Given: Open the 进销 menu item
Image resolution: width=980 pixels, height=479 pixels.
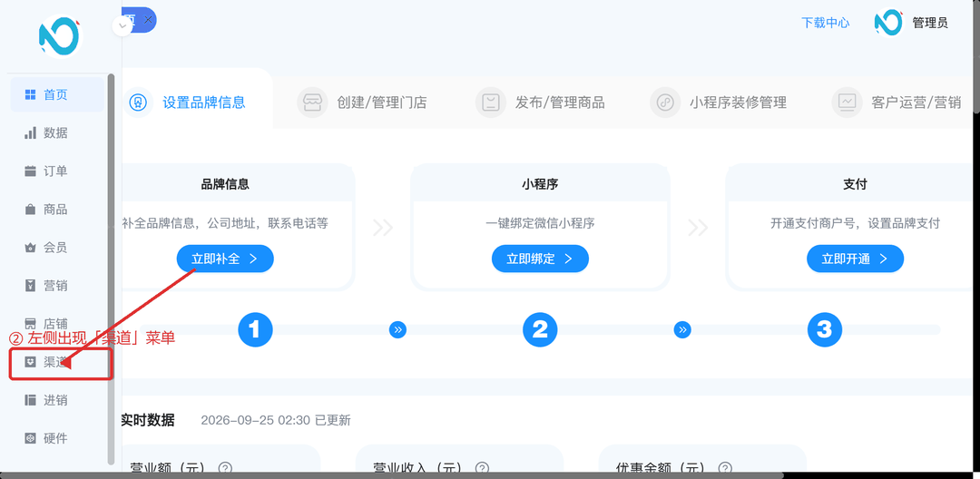Looking at the screenshot, I should [x=57, y=400].
